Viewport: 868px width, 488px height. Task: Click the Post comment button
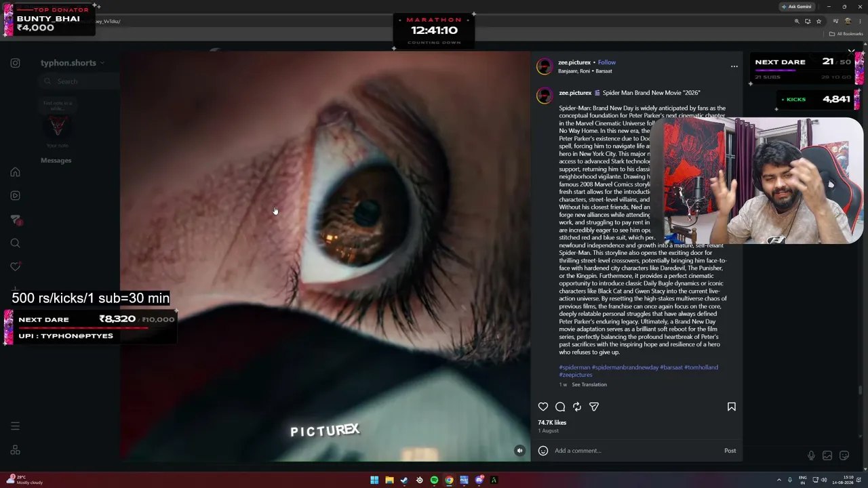pos(730,451)
